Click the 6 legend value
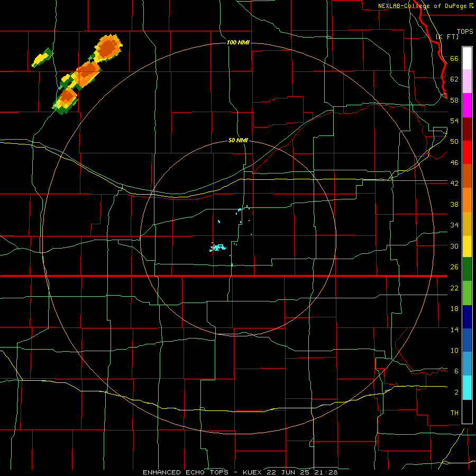Viewport: 476px width, 476px height. coord(456,371)
